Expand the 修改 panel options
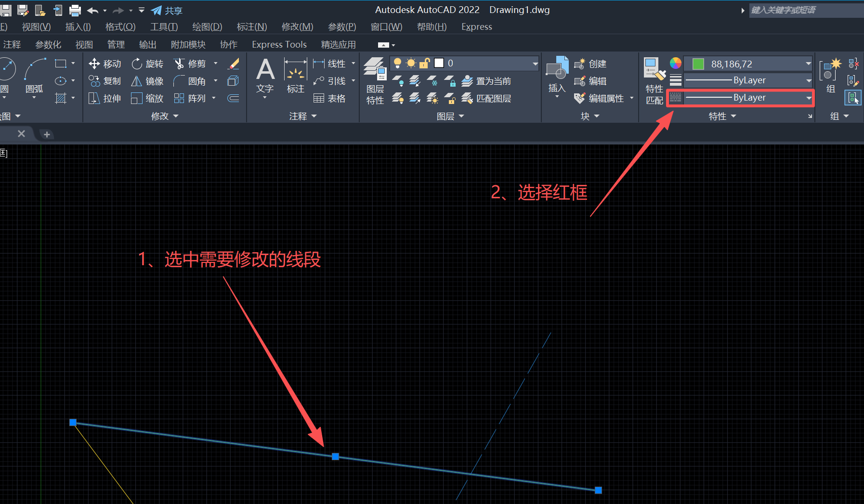This screenshot has width=864, height=504. pos(176,116)
